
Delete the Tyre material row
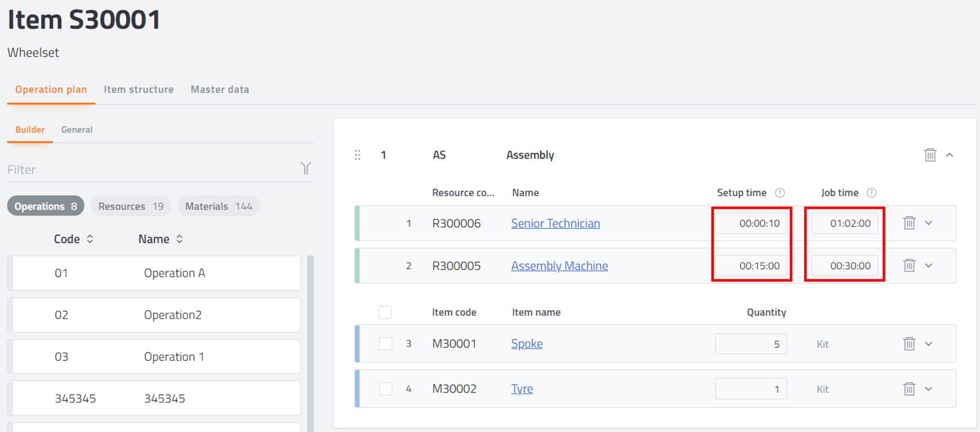(909, 389)
